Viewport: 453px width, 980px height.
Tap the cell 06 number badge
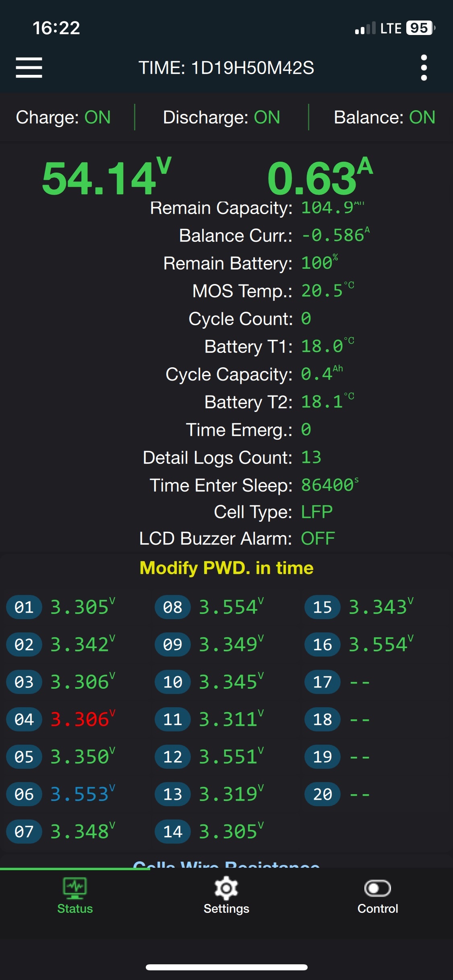click(24, 794)
